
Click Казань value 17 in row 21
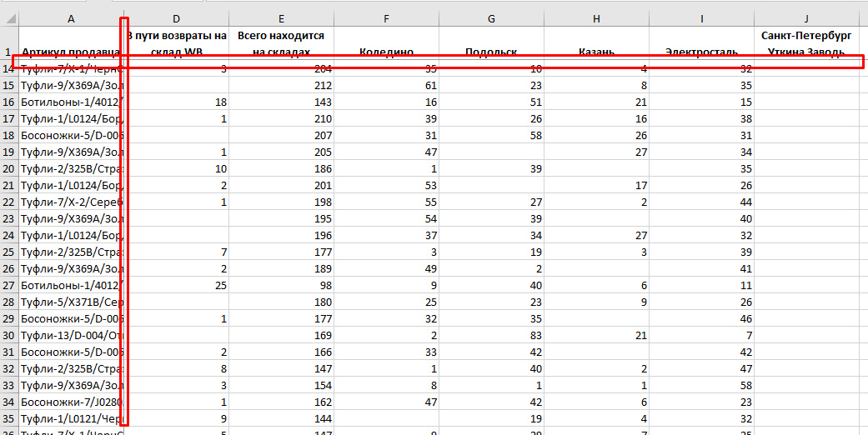click(x=596, y=185)
